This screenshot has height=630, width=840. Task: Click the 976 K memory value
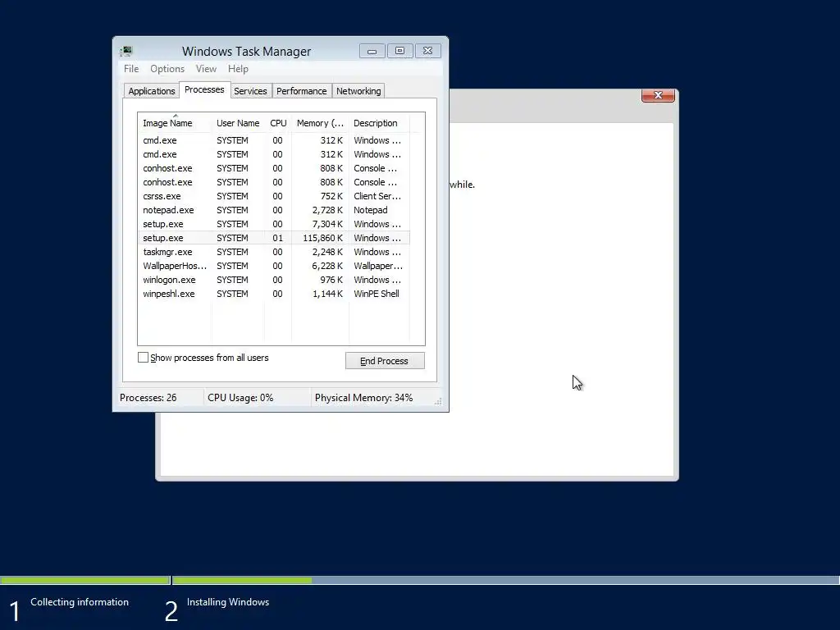coord(331,280)
